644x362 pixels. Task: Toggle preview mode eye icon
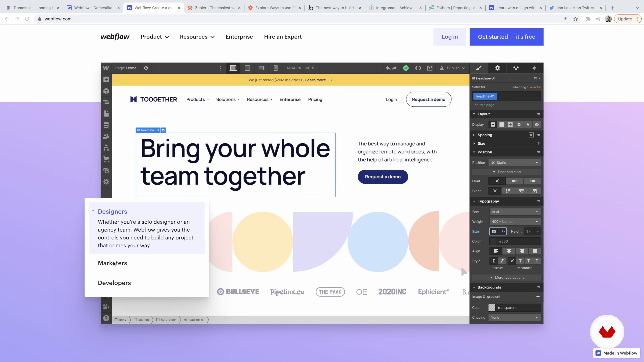point(146,68)
